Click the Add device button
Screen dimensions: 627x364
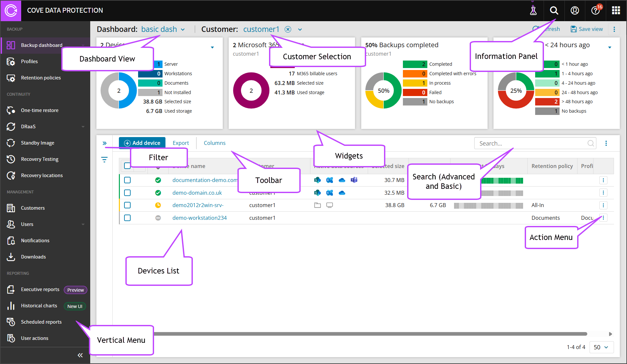142,143
